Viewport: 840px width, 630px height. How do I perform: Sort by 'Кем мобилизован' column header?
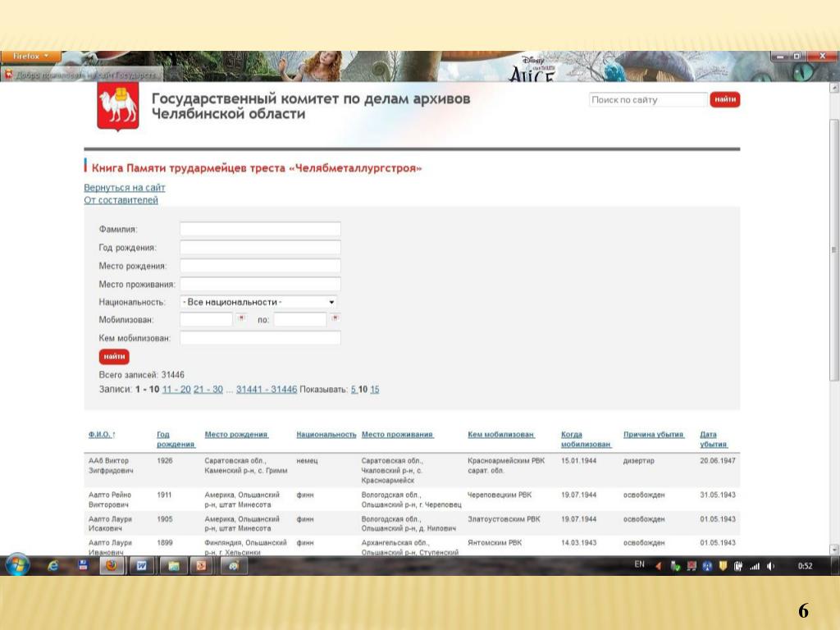tap(501, 435)
